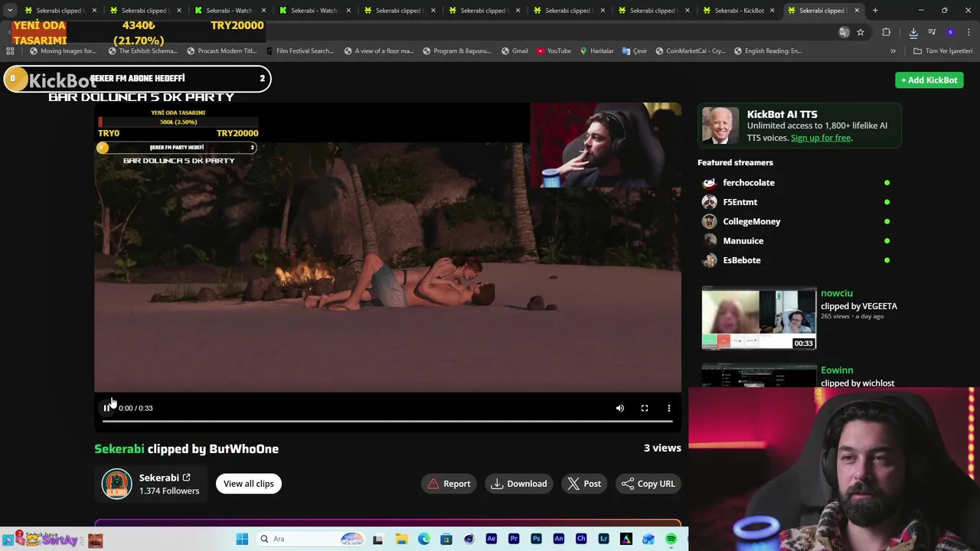This screenshot has width=980, height=551.
Task: Open Lightroom from the taskbar
Action: (x=603, y=540)
